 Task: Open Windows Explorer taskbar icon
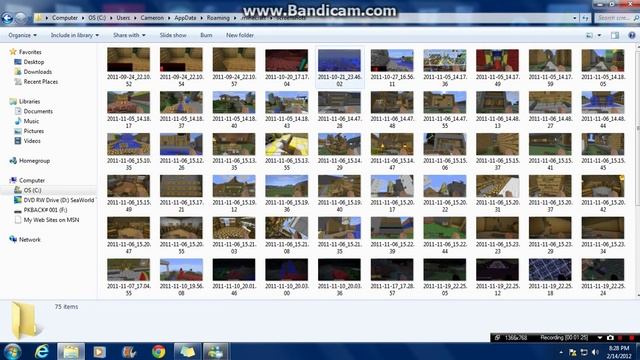(x=71, y=351)
